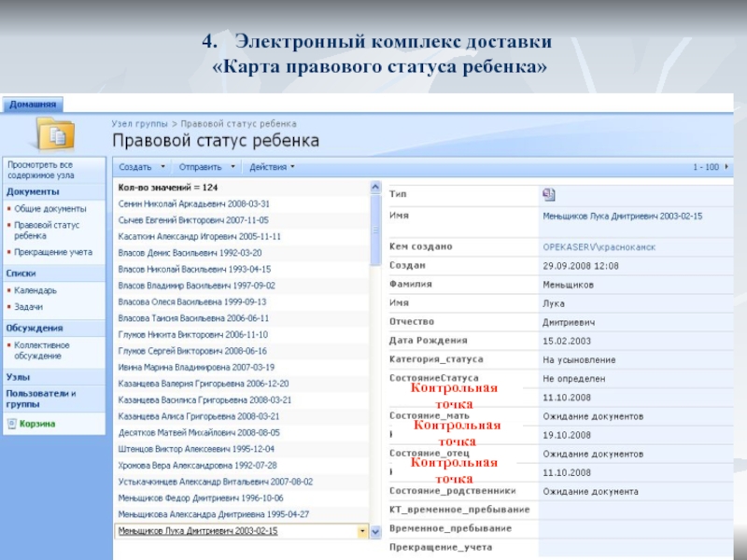This screenshot has width=747, height=560.
Task: Select Глумов Сергей Викторович 2008-06-16
Action: pyautogui.click(x=192, y=351)
